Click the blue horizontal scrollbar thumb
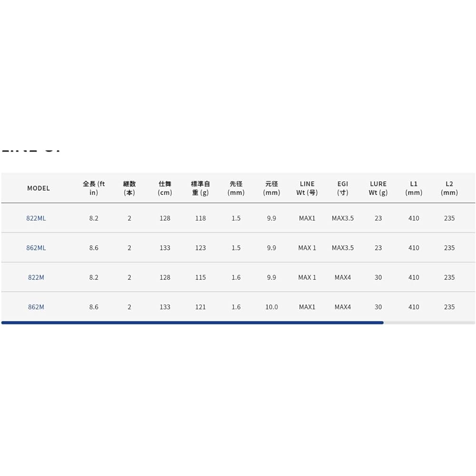Image resolution: width=476 pixels, height=476 pixels. pyautogui.click(x=192, y=323)
